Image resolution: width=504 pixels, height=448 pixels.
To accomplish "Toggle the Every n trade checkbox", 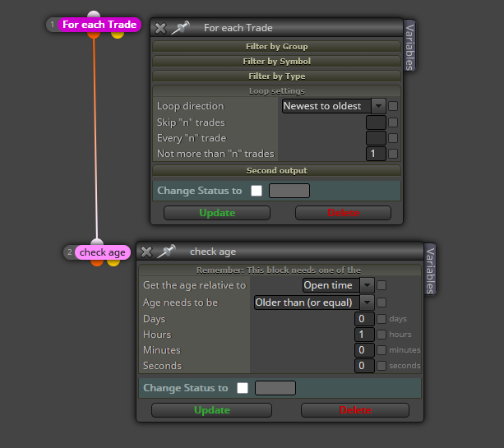I will coord(393,138).
